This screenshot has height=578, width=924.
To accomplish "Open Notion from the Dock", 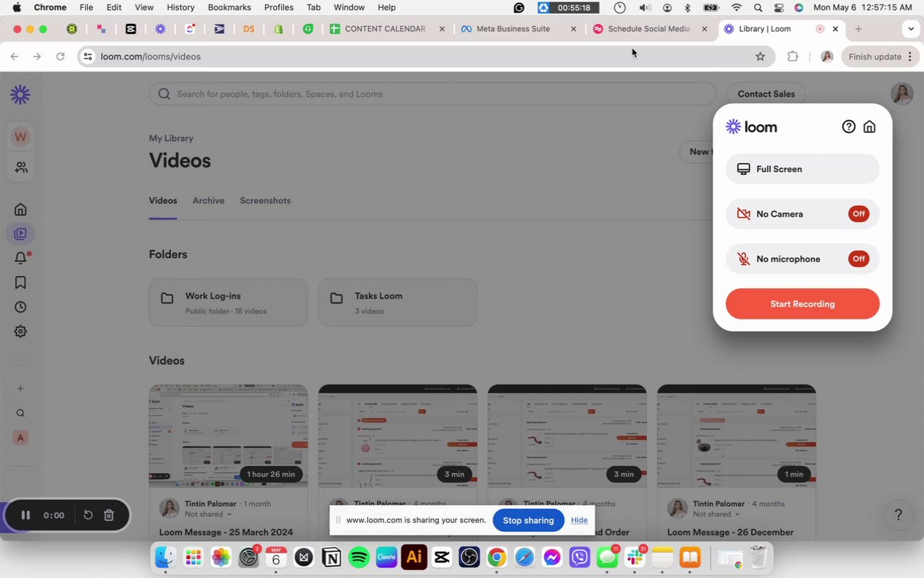I will point(331,557).
